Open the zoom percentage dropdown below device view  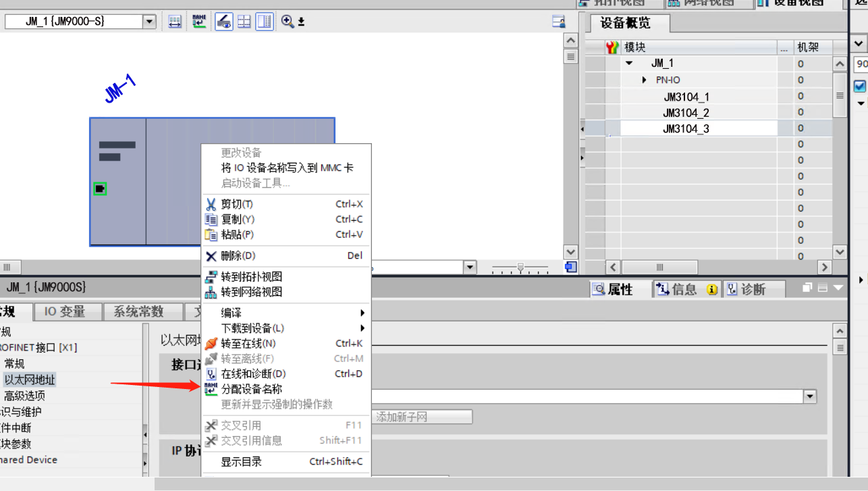[470, 267]
